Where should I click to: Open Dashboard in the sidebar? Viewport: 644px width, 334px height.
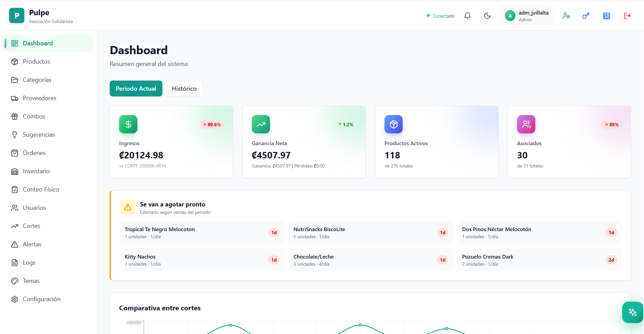tap(48, 43)
